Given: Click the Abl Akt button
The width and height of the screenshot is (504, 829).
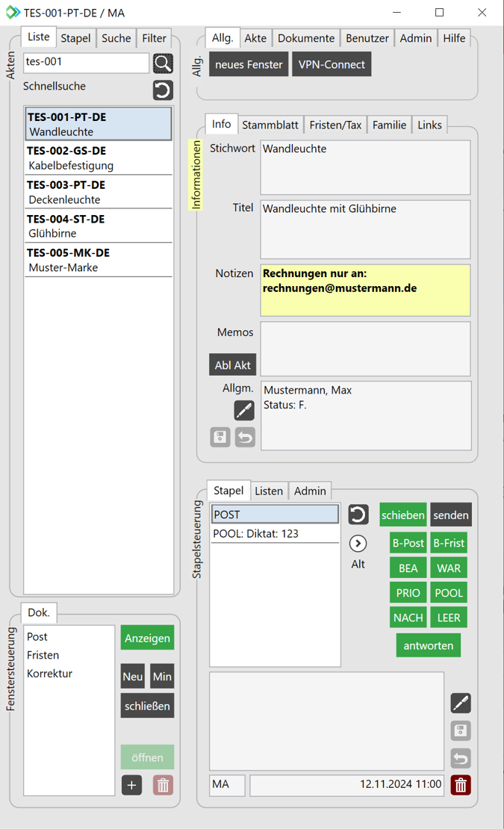Looking at the screenshot, I should pyautogui.click(x=232, y=365).
